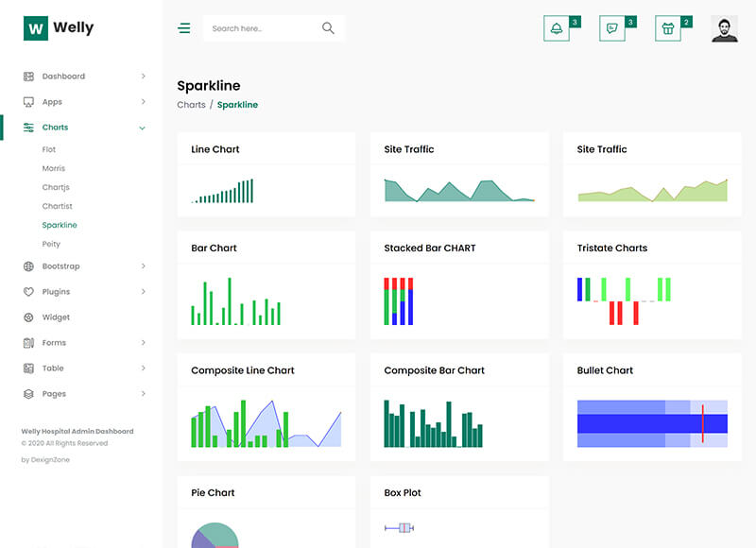The width and height of the screenshot is (756, 548).
Task: Click the teal Site Traffic area chart
Action: click(459, 190)
